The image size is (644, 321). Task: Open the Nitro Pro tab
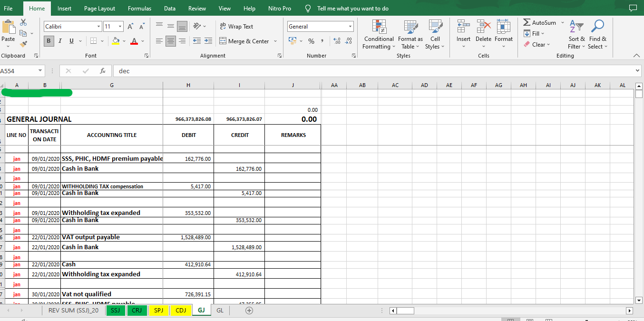[280, 8]
